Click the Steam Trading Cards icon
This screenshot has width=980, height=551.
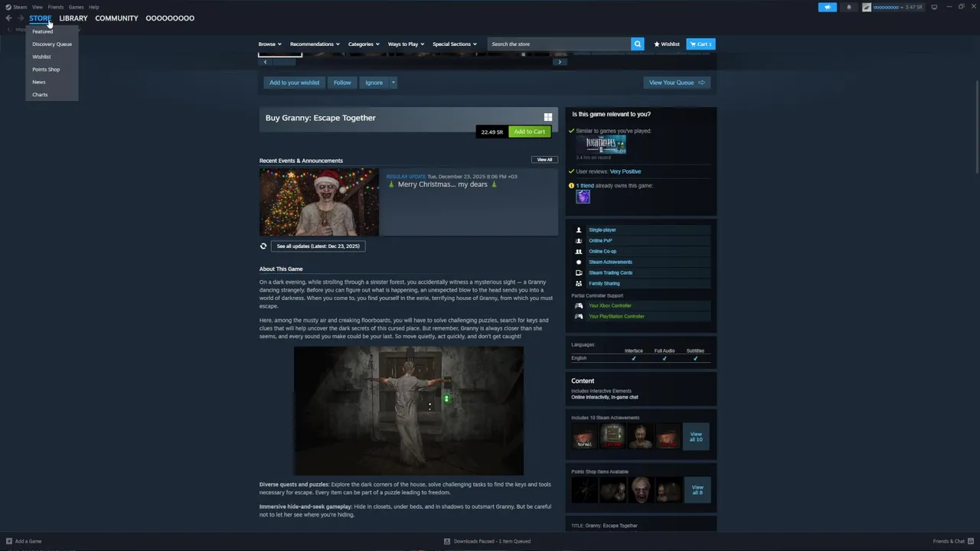579,272
